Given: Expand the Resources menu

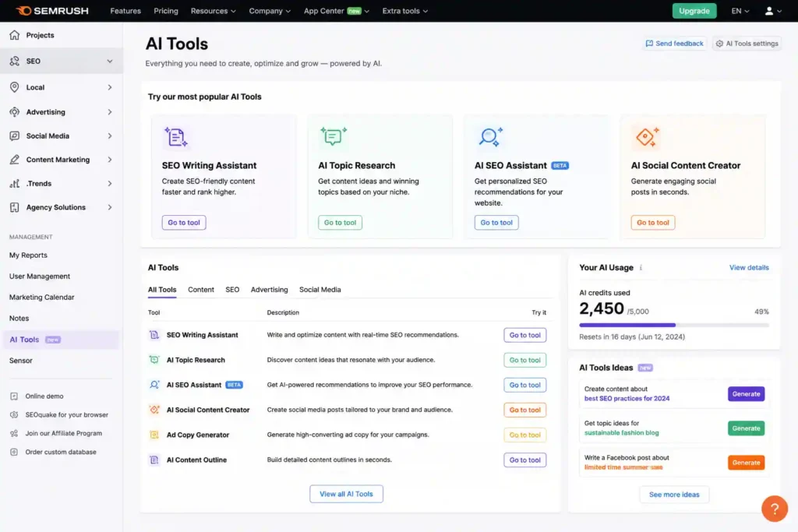Looking at the screenshot, I should tap(214, 11).
